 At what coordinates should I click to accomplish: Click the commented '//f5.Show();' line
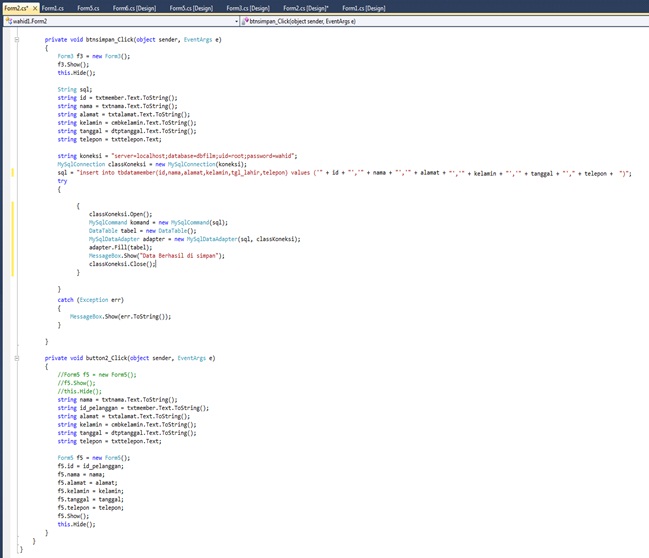[77, 383]
